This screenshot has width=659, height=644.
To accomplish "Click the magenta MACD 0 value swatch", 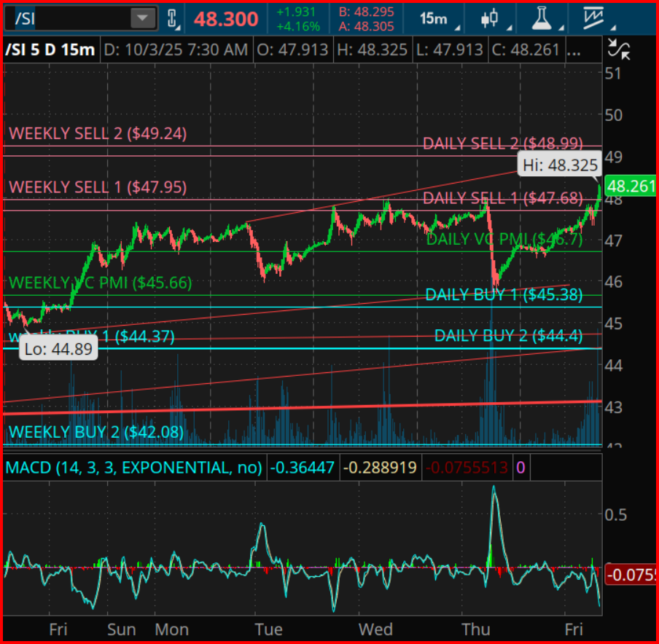I will 520,467.
